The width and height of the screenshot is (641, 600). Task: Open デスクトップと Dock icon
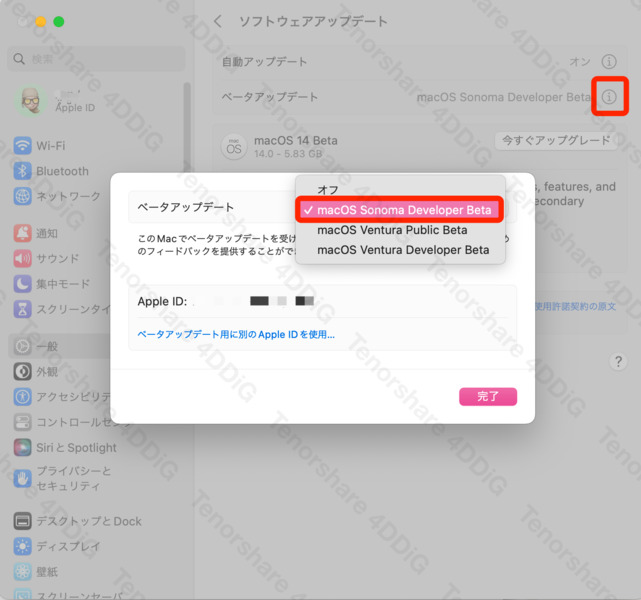pyautogui.click(x=22, y=521)
